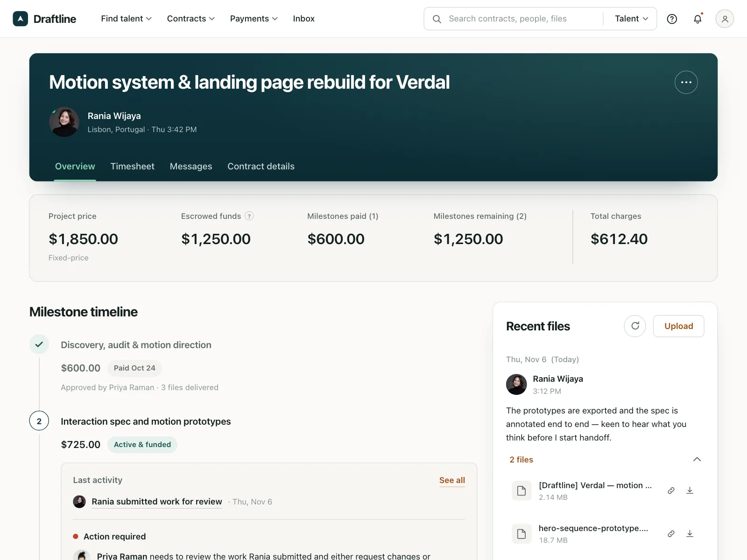This screenshot has height=560, width=747.
Task: Click milestone step 2 circle marker
Action: click(x=39, y=421)
